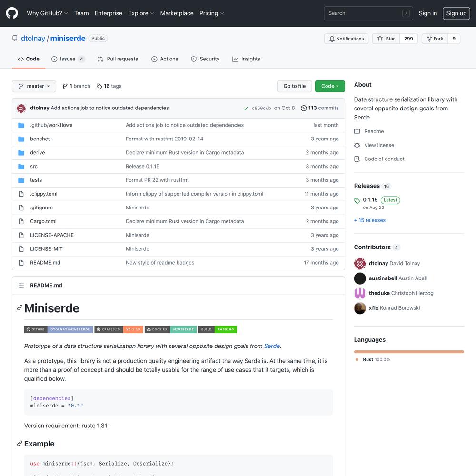476x476 pixels.
Task: Star the miniserde repository
Action: (386, 39)
